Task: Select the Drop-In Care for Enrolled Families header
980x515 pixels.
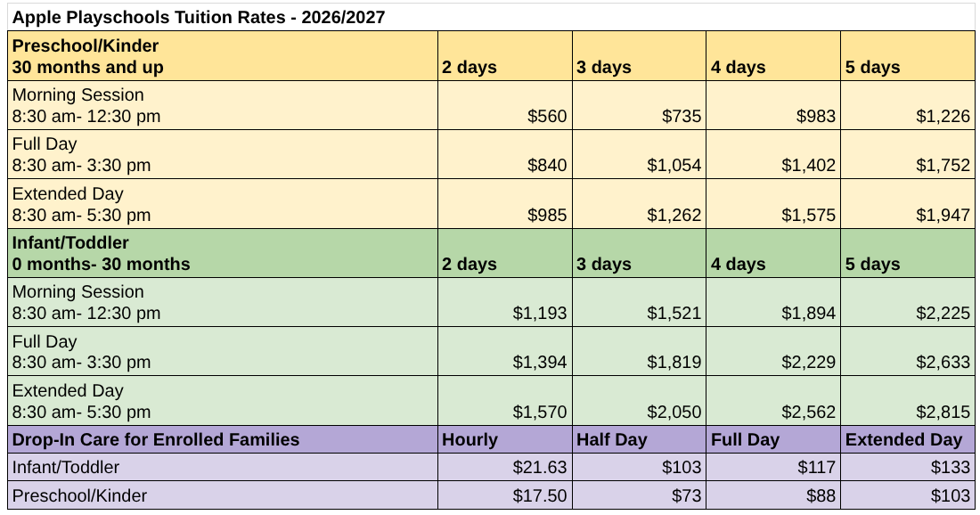Action: [223, 439]
